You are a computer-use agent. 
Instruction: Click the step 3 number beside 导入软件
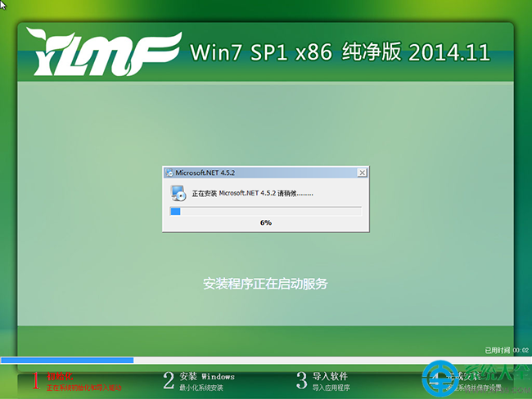(301, 380)
